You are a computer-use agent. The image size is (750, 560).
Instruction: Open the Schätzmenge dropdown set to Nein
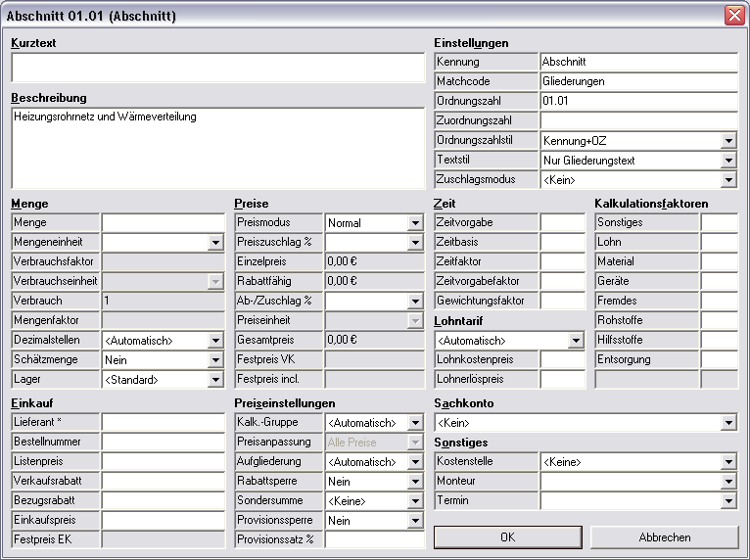pyautogui.click(x=215, y=359)
